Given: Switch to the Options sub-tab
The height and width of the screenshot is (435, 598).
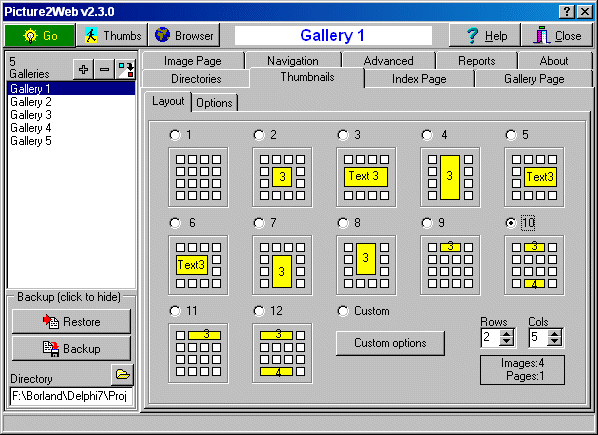Looking at the screenshot, I should tap(214, 103).
